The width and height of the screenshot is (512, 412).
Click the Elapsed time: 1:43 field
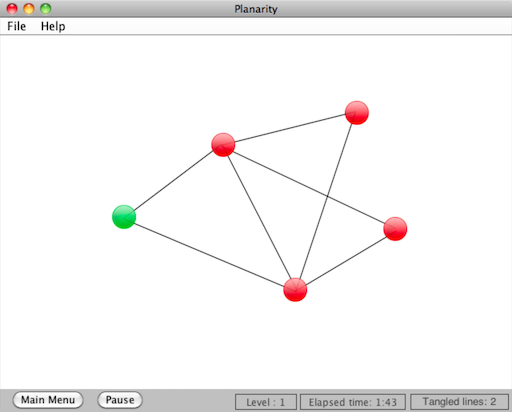point(353,402)
